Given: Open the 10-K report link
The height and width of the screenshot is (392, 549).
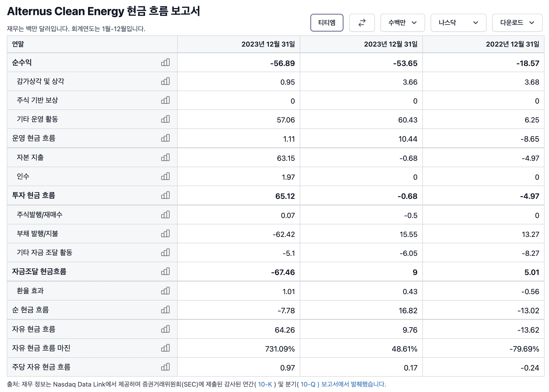Looking at the screenshot, I should [265, 384].
